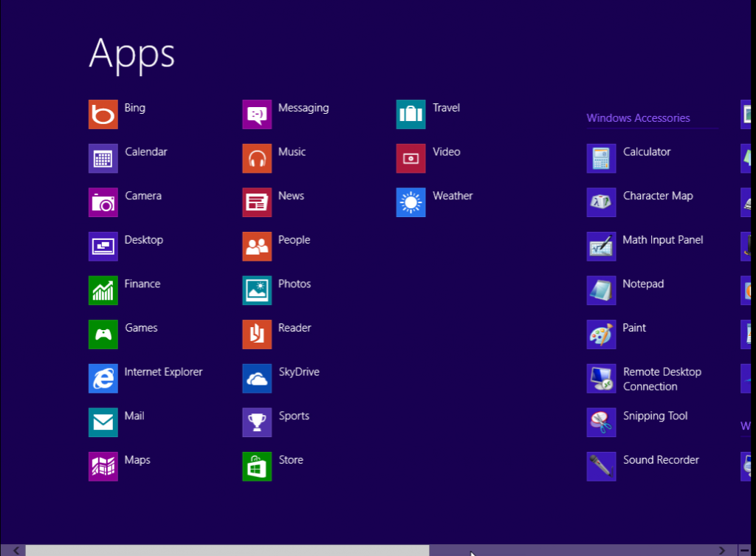This screenshot has width=756, height=556.
Task: Open the Math Input Panel icon
Action: point(601,247)
